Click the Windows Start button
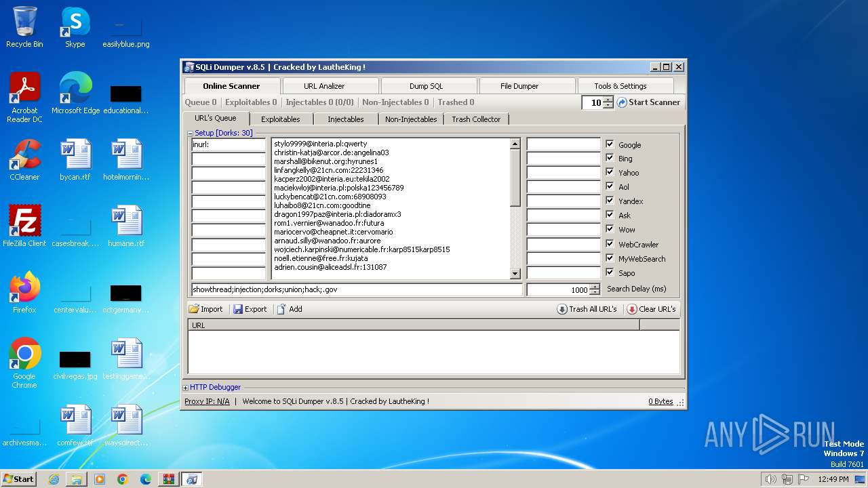868x488 pixels. click(x=19, y=479)
